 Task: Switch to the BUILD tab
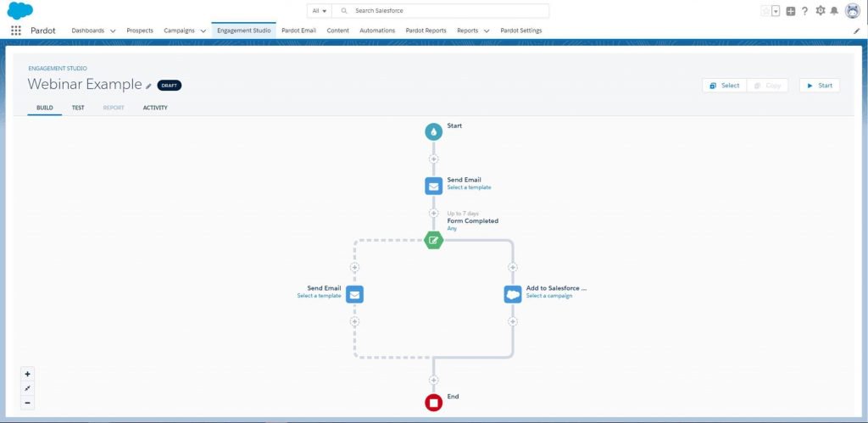tap(45, 108)
